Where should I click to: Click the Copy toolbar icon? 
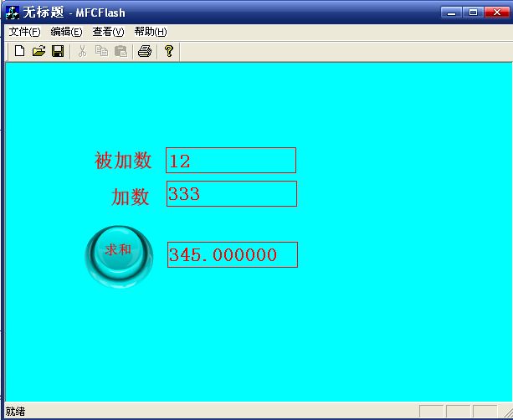(101, 51)
